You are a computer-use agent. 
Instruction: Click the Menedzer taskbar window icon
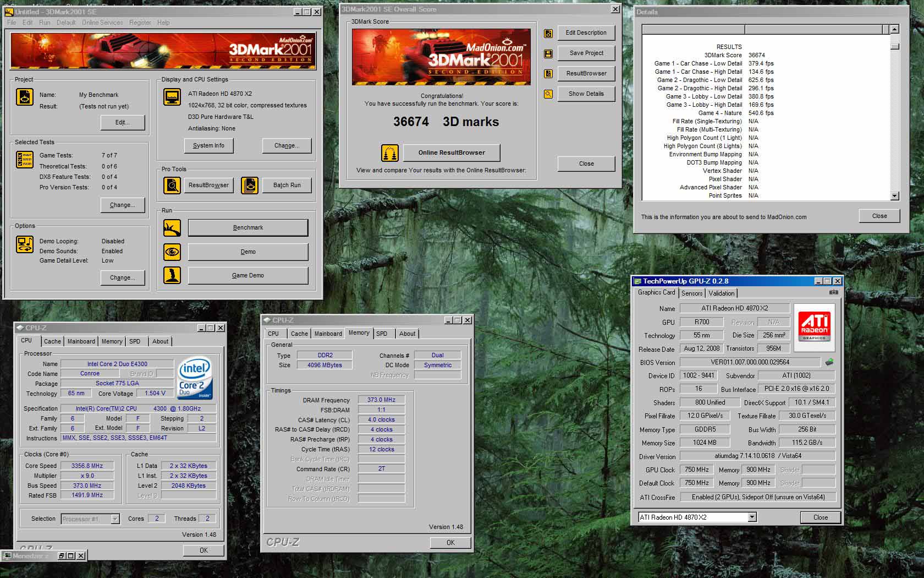pyautogui.click(x=7, y=556)
